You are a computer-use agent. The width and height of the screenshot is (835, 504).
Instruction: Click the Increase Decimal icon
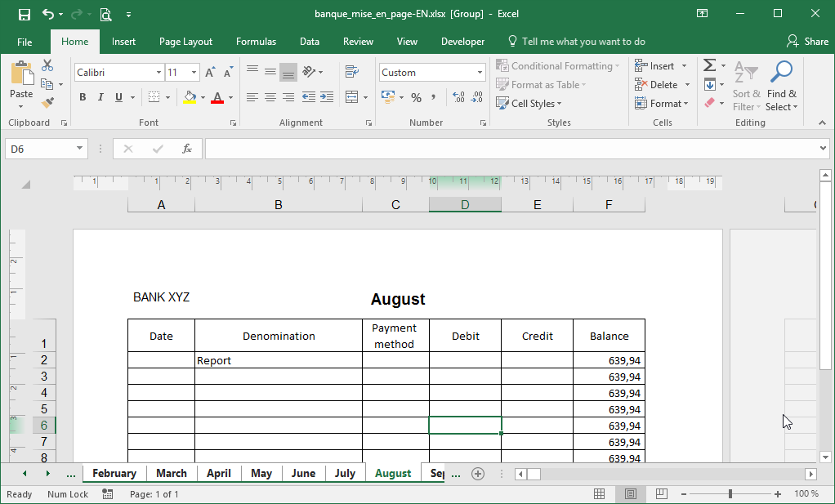pyautogui.click(x=458, y=97)
